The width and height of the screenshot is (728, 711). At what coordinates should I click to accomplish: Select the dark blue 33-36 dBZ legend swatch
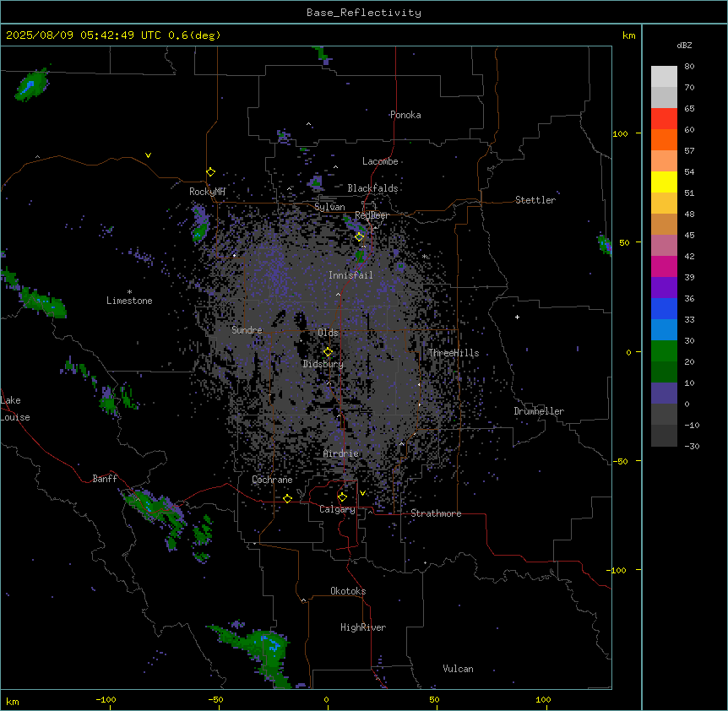[x=664, y=308]
